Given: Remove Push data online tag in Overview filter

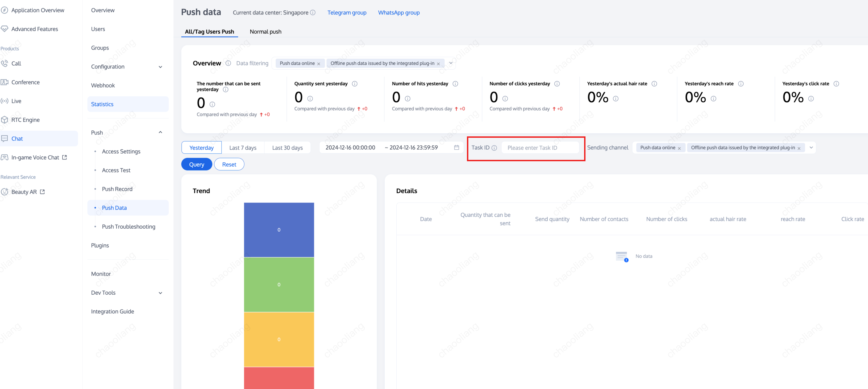Looking at the screenshot, I should click(318, 64).
